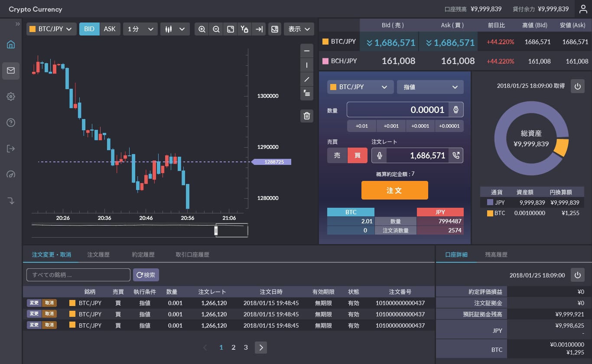Viewport: 592px width, 364px height.
Task: Expand the 1分 timeframe dropdown
Action: pyautogui.click(x=140, y=29)
